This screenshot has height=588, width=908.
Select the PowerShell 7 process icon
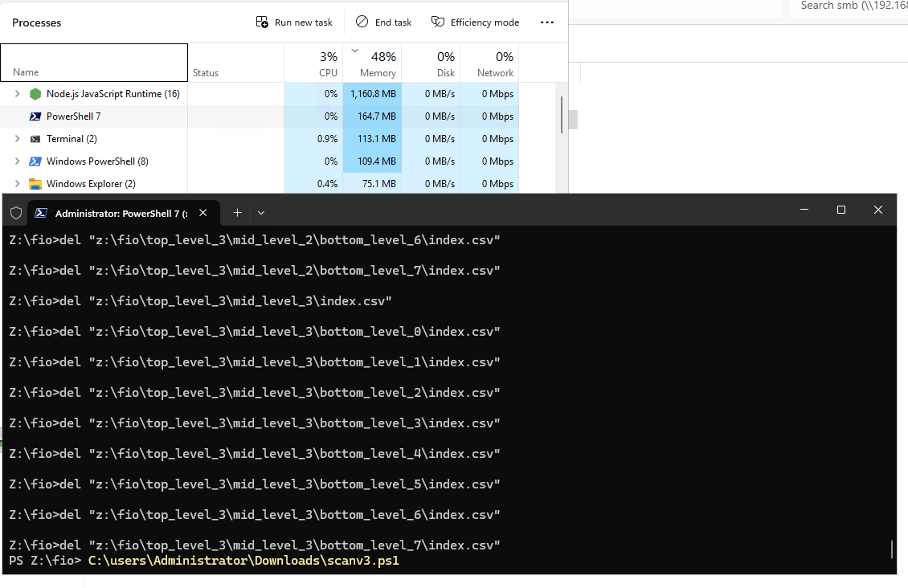click(x=35, y=116)
